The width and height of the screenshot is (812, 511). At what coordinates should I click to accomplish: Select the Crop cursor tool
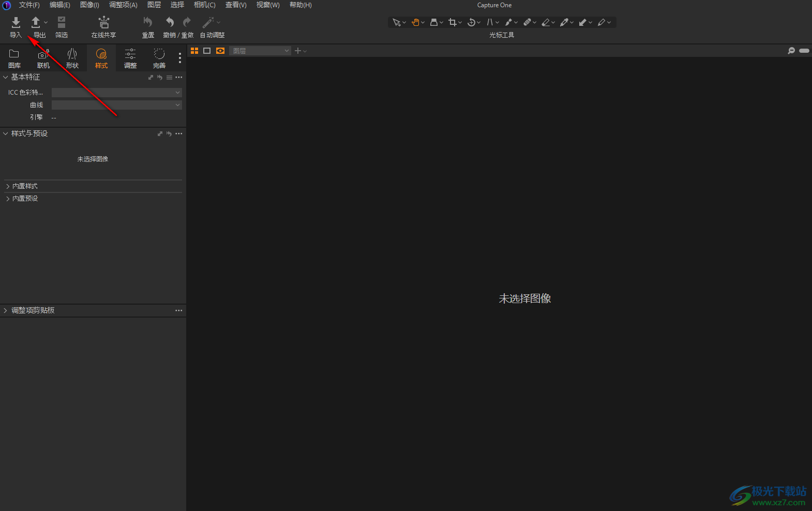click(453, 22)
